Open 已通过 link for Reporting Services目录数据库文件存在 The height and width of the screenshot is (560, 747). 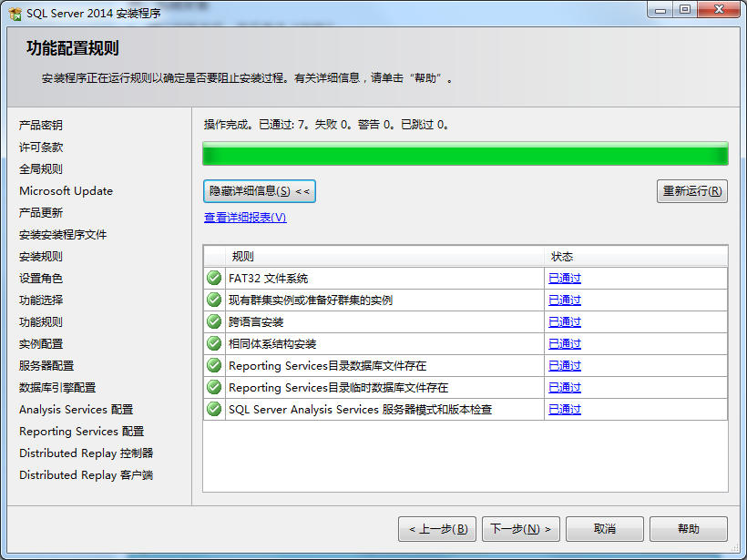565,366
